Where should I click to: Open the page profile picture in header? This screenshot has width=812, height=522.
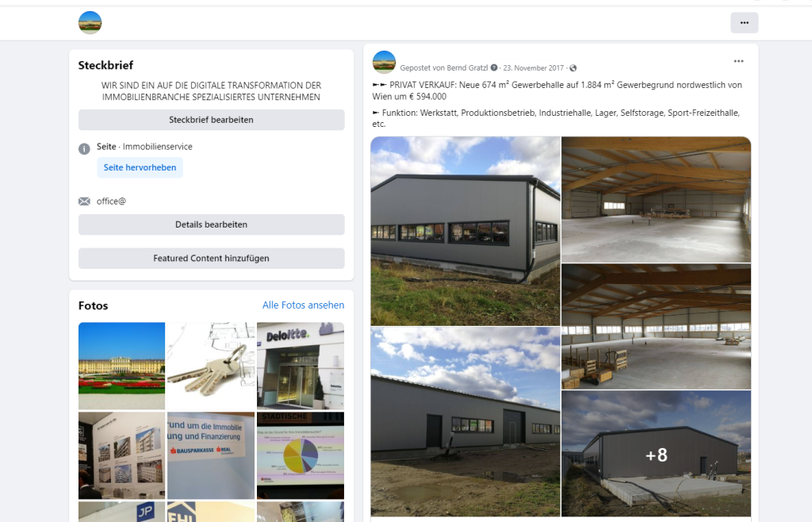[x=90, y=23]
